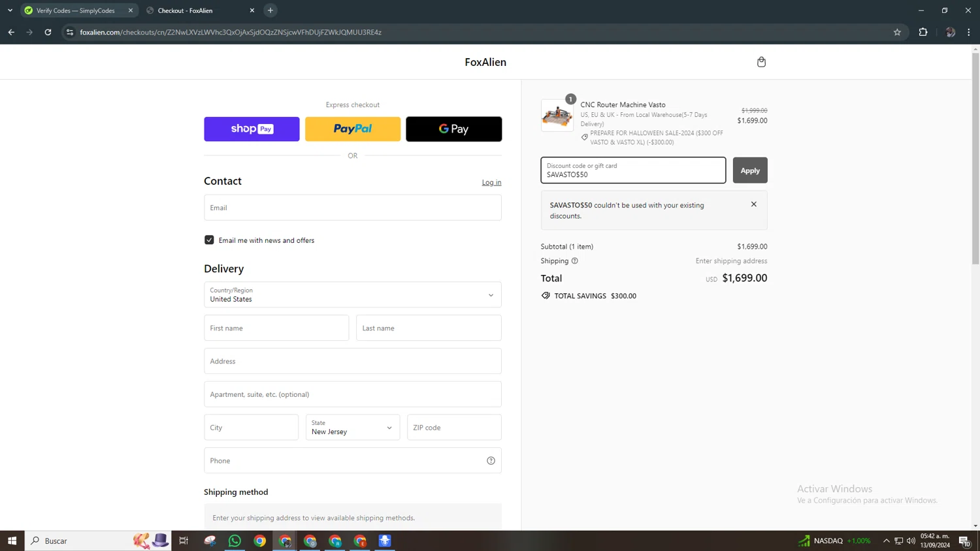The width and height of the screenshot is (980, 551).
Task: Switch to Verify Codes — SimplyCodes tab
Action: point(77,10)
